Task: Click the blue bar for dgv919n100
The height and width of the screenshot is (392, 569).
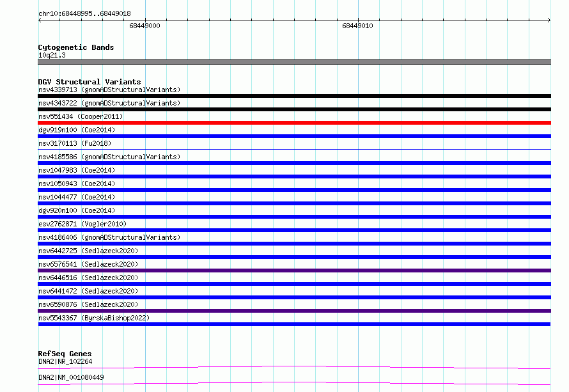Action: [x=294, y=136]
